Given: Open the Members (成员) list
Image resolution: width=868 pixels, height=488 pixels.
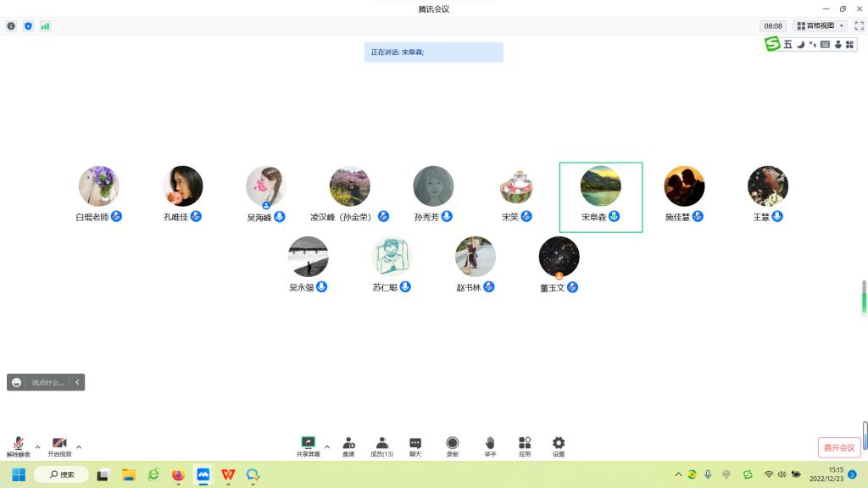Looking at the screenshot, I should click(x=381, y=446).
